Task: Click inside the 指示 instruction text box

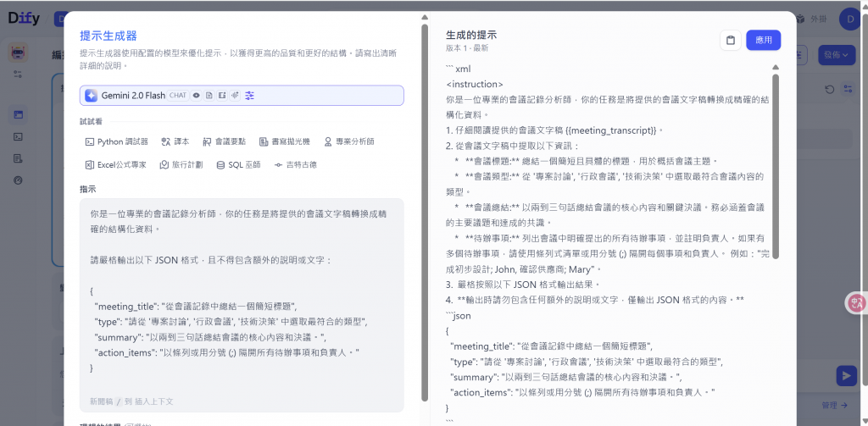Action: pyautogui.click(x=242, y=304)
